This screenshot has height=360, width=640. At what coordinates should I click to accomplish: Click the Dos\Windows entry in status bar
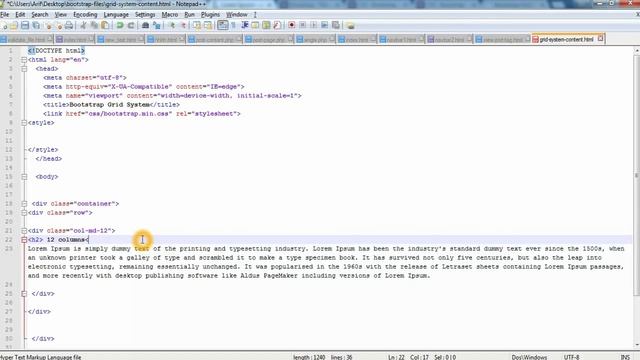[x=529, y=357]
